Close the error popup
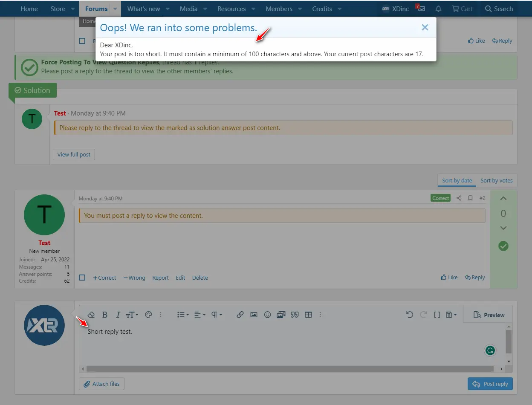Viewport: 532px width, 405px height. click(x=425, y=27)
